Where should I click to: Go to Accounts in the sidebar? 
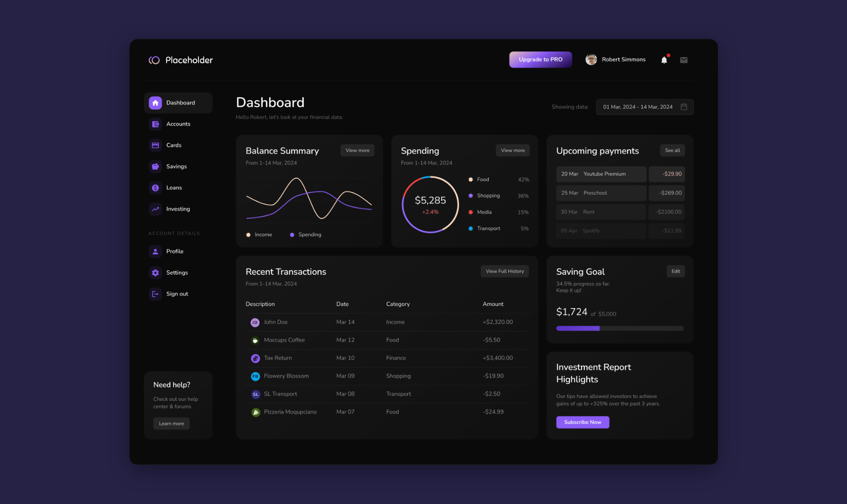[178, 124]
